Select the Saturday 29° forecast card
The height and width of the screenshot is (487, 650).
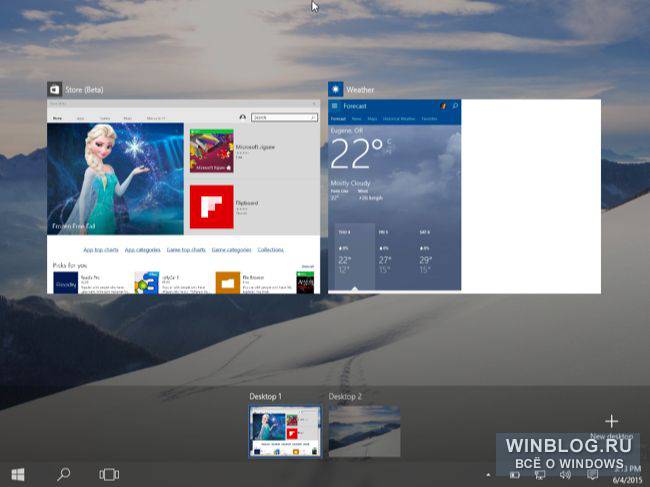point(436,257)
